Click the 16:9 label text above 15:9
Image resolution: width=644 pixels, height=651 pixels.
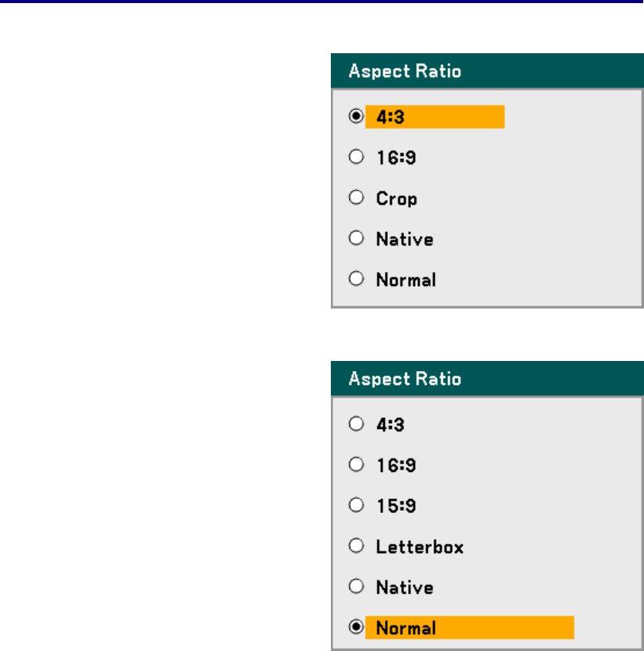click(x=396, y=465)
